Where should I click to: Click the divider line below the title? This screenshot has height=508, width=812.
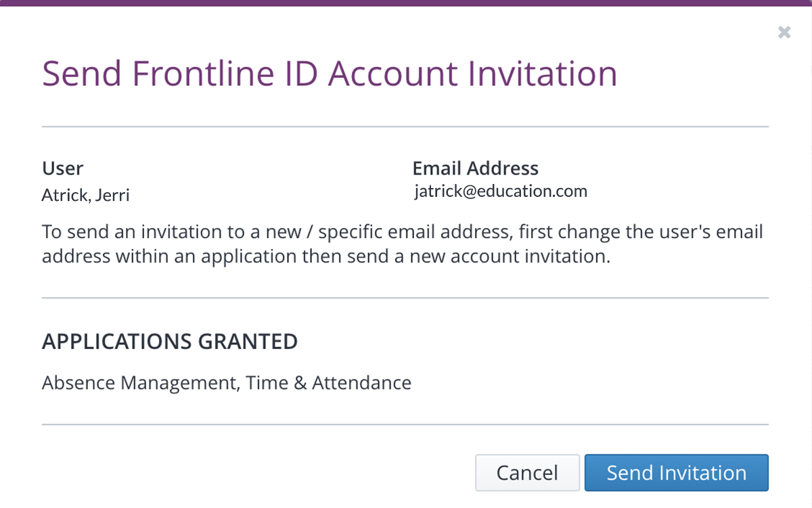[x=405, y=126]
